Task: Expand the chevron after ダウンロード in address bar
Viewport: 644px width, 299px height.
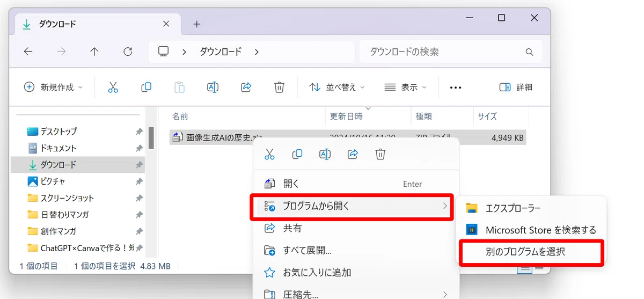Action: tap(257, 52)
